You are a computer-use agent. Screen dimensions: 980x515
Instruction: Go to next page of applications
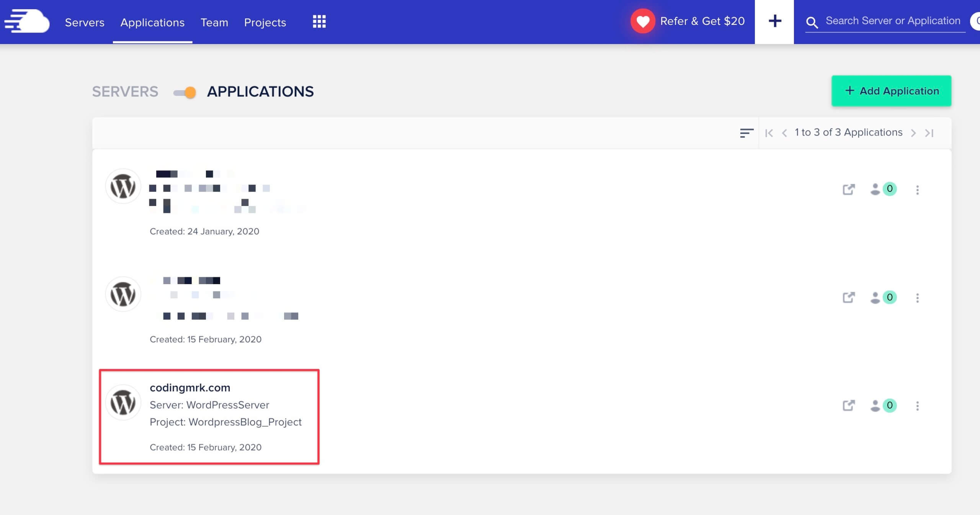[913, 133]
